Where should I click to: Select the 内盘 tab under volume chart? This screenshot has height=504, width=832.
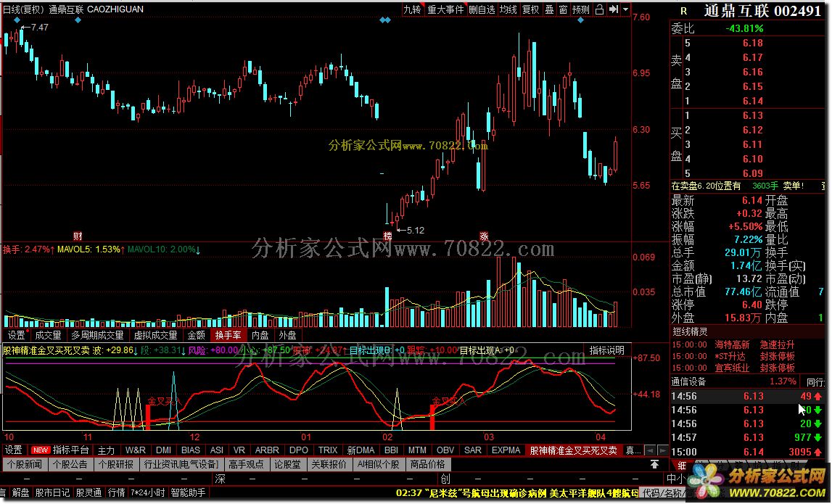point(260,335)
